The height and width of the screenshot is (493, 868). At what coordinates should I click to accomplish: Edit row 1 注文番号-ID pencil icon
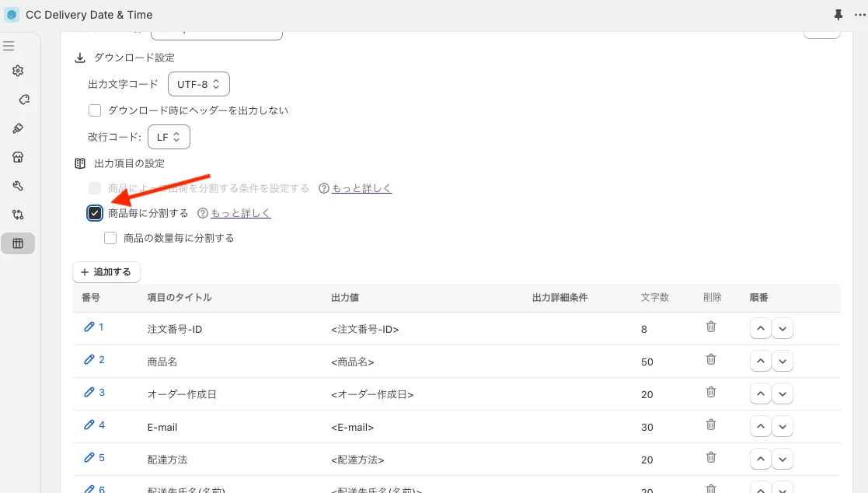[x=89, y=327]
